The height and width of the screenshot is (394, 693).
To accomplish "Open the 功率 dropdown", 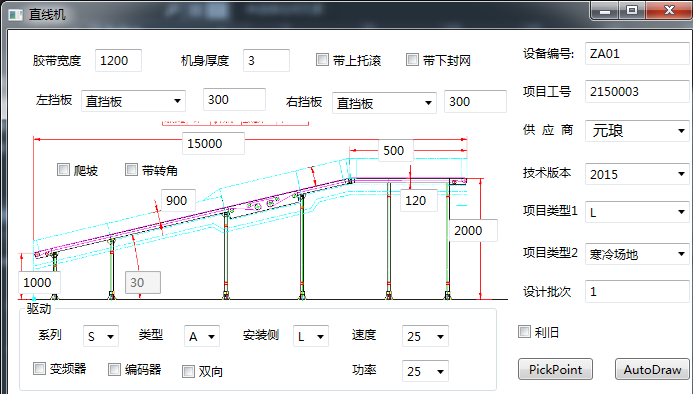I will click(x=425, y=371).
